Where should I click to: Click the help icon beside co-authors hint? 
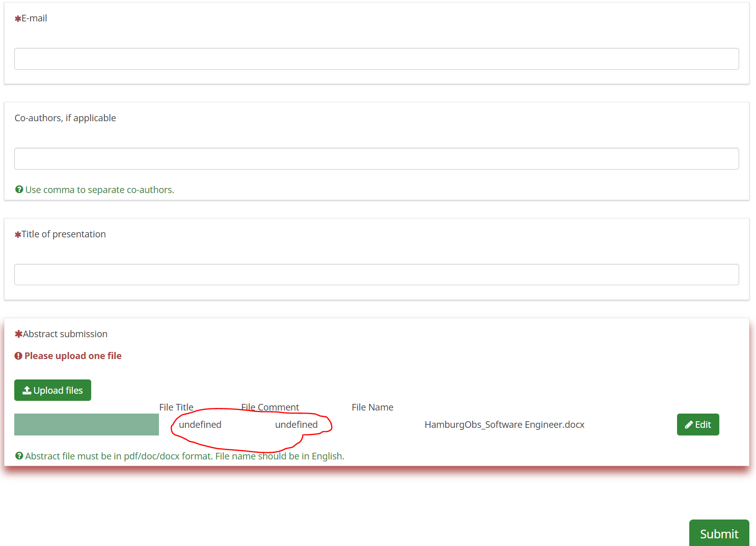point(18,189)
